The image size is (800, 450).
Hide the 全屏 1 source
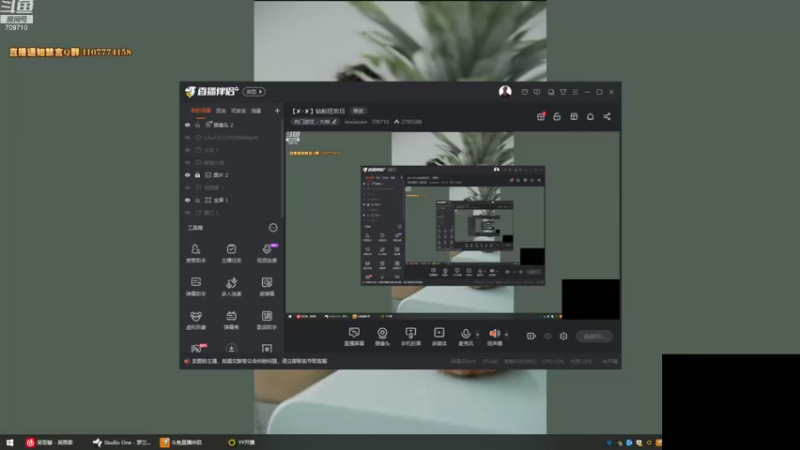[187, 200]
